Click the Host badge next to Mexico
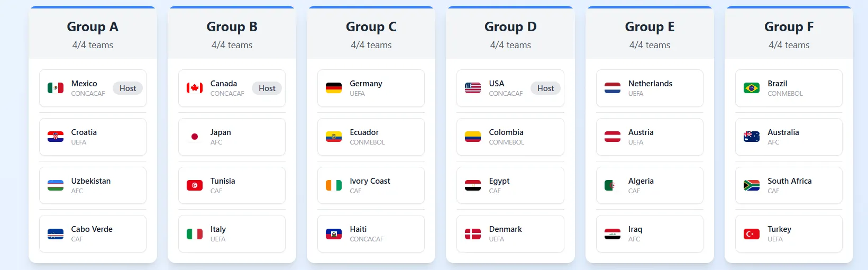Screen dimensions: 868x270 (x=127, y=88)
